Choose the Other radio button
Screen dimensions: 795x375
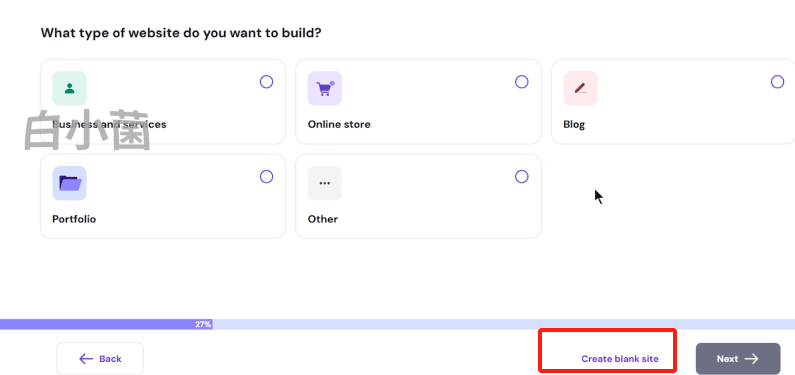click(522, 176)
